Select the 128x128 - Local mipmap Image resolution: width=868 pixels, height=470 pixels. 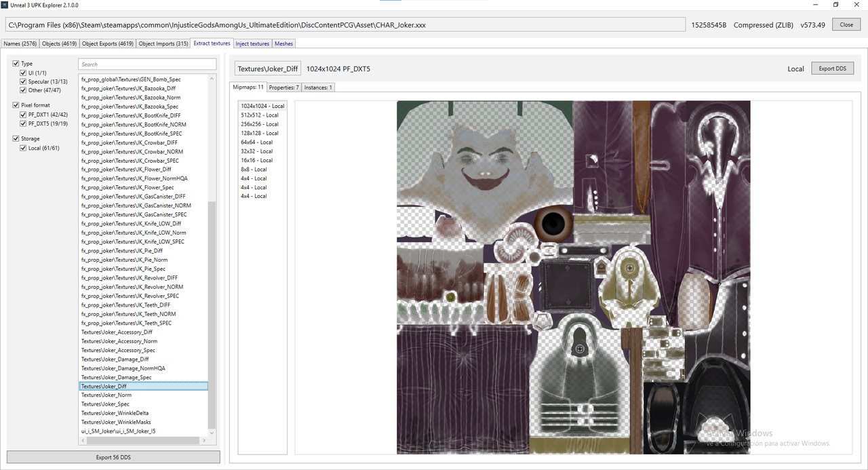pyautogui.click(x=260, y=133)
